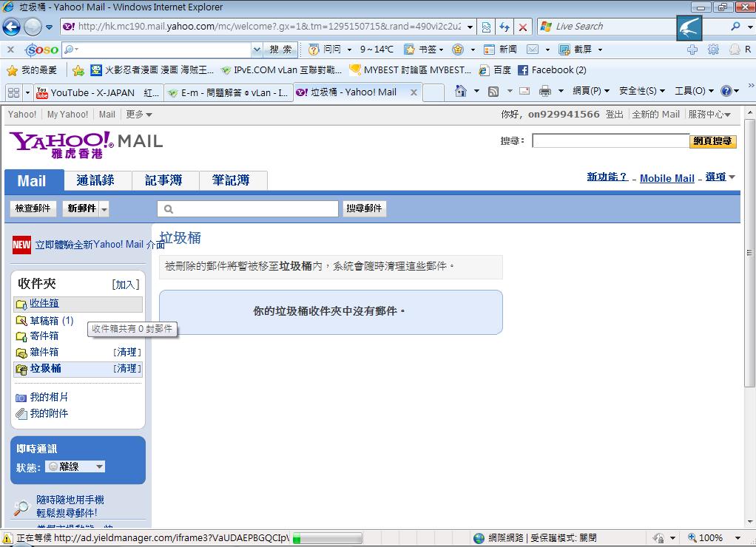
Task: Click the Live Search magnifier icon
Action: tap(735, 27)
